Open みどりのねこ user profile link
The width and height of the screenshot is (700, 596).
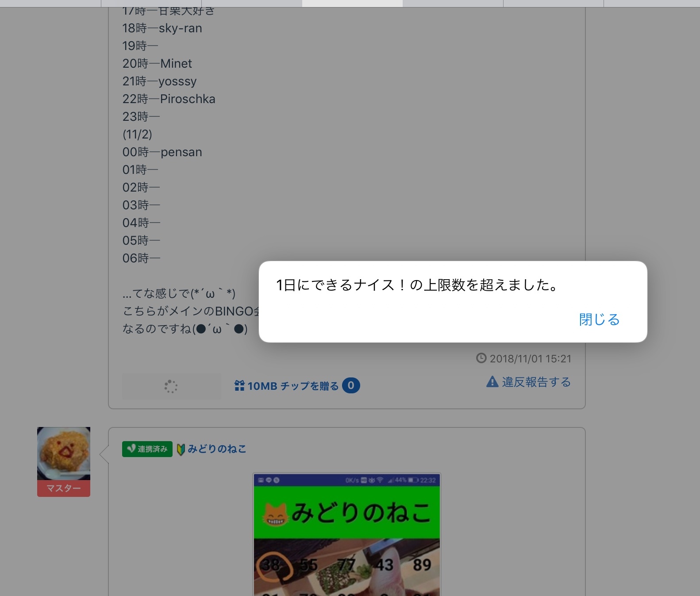click(x=217, y=449)
